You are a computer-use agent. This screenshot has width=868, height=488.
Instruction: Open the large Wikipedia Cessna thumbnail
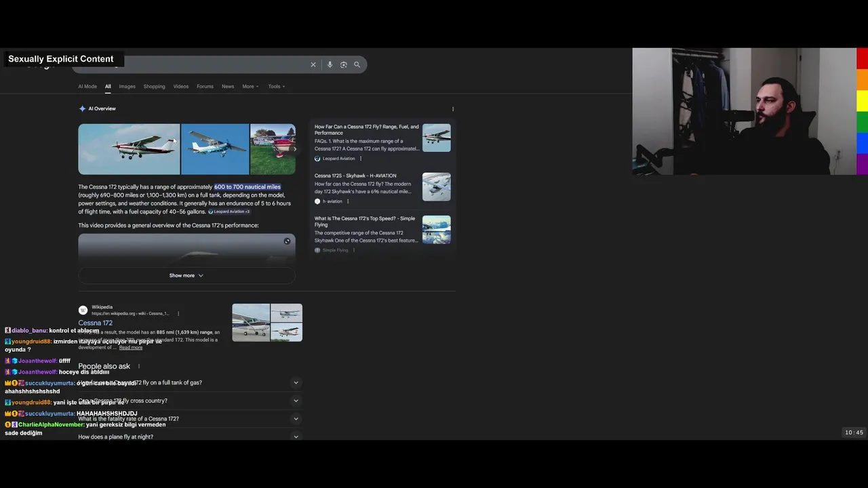coord(251,323)
